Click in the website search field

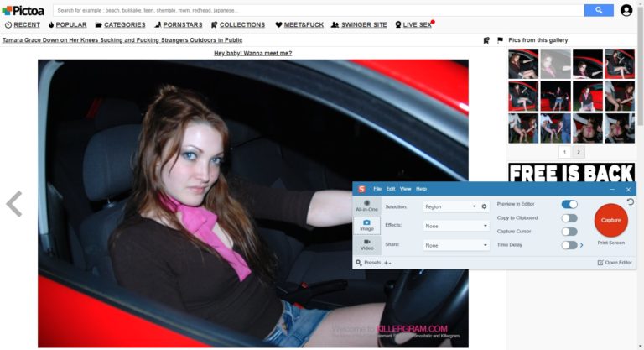tap(319, 10)
